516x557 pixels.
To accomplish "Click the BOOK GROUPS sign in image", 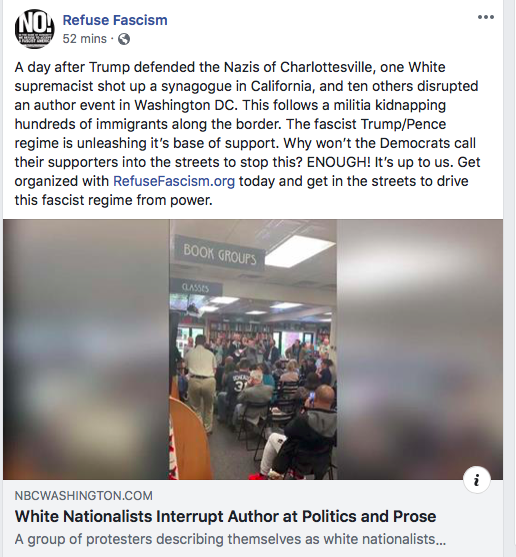I will [x=219, y=254].
